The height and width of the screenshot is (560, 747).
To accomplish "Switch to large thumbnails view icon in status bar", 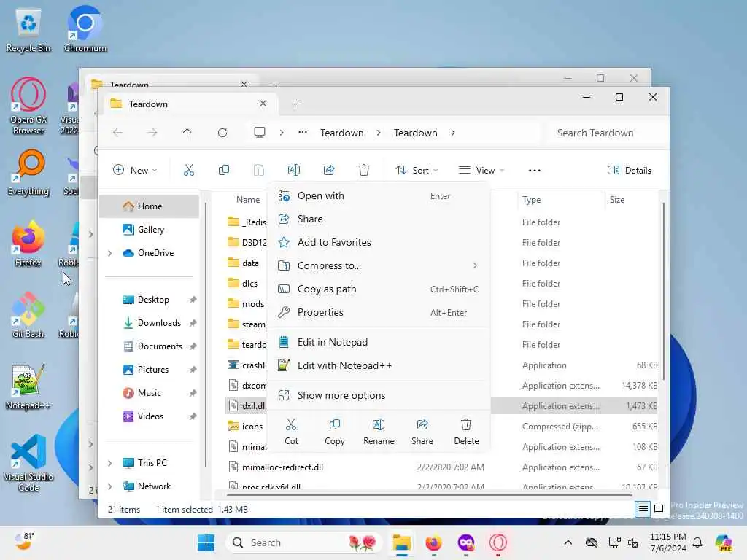I will [659, 509].
